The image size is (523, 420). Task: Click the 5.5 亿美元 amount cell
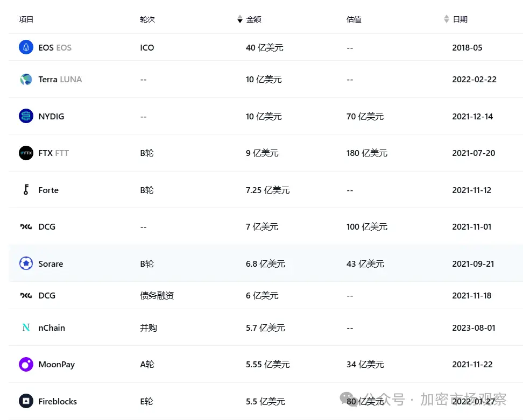265,401
